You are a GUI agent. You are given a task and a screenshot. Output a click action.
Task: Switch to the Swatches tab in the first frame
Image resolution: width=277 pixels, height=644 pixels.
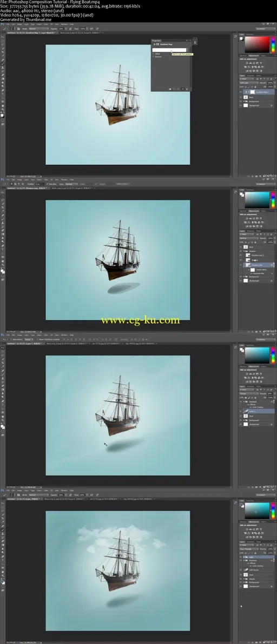(x=250, y=34)
